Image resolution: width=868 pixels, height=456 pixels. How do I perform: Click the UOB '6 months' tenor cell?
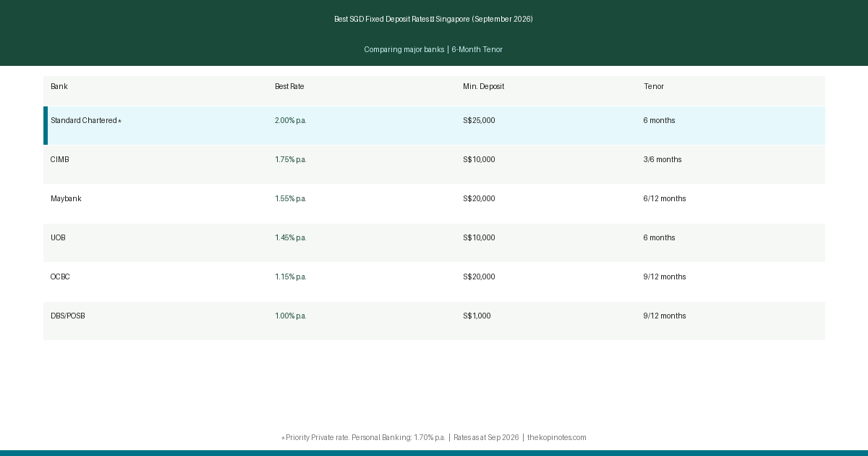click(659, 238)
